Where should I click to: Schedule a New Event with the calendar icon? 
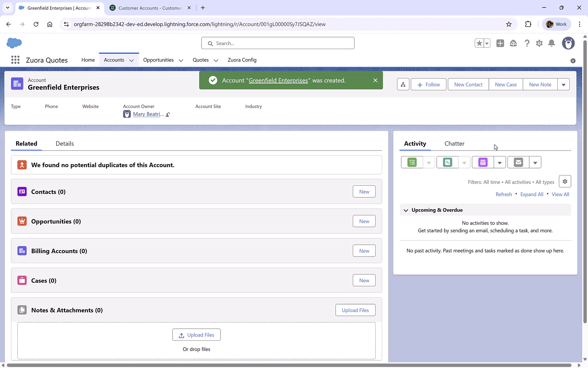tap(483, 162)
